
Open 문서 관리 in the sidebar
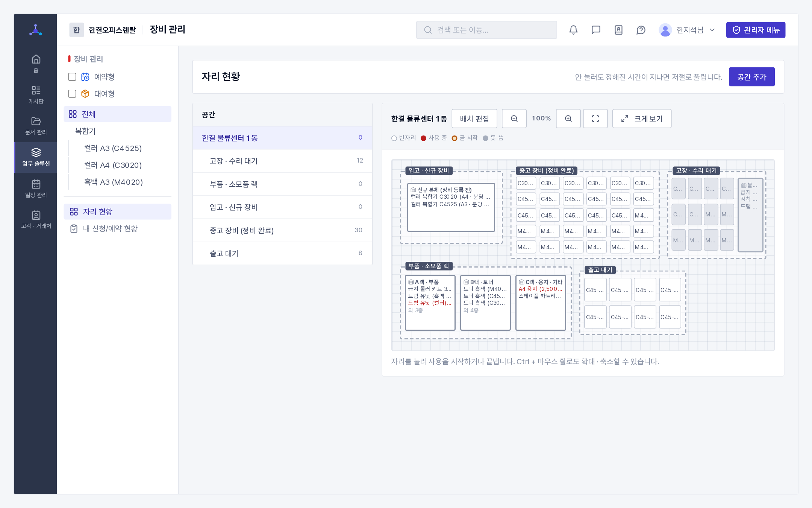pyautogui.click(x=36, y=126)
